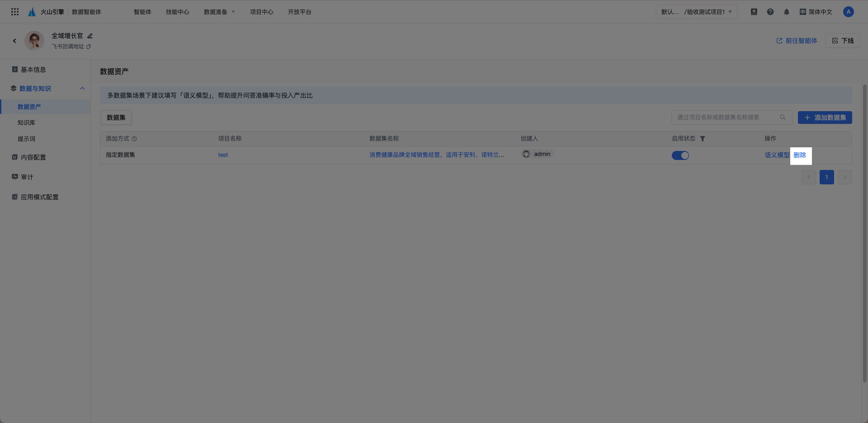868x423 pixels.
Task: Click the 下线 button
Action: (x=843, y=41)
